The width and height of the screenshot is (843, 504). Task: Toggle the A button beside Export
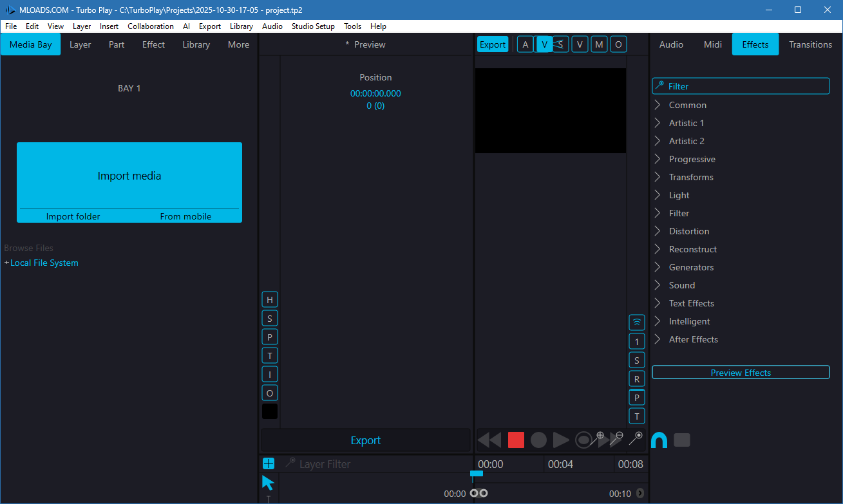click(525, 44)
